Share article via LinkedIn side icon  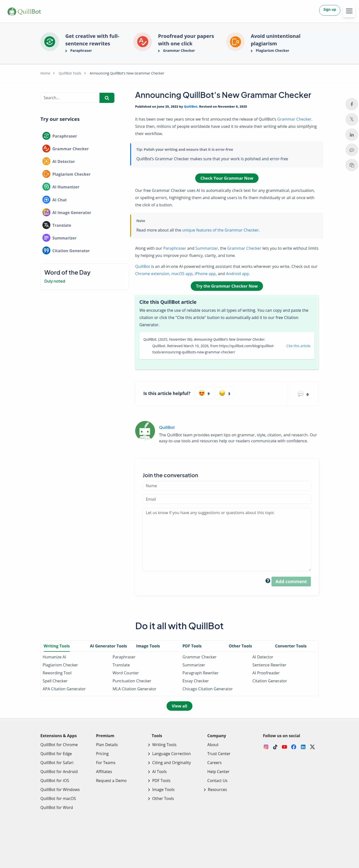coord(352,135)
